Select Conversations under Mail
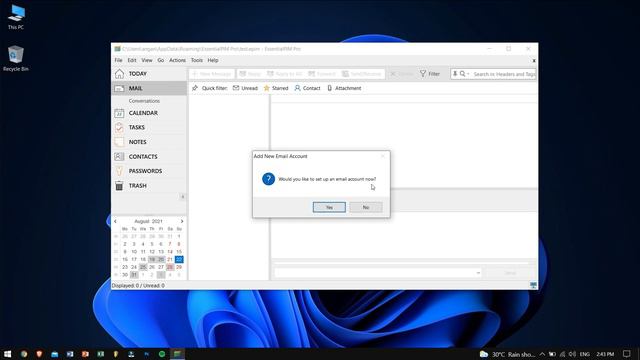The height and width of the screenshot is (360, 640). (144, 101)
